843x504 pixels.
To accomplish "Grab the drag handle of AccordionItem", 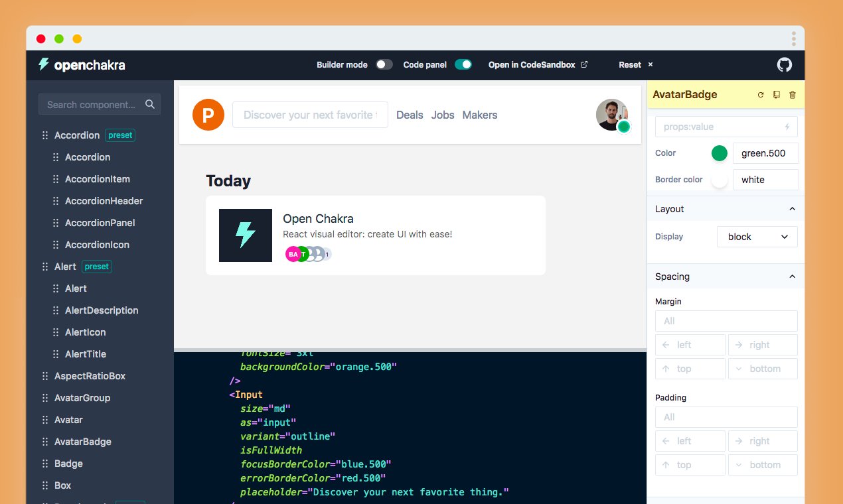I will [x=56, y=179].
